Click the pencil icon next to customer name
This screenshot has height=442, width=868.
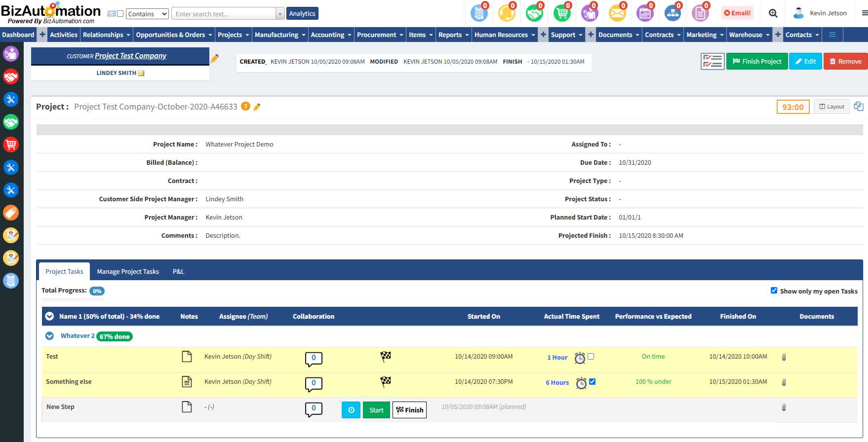pyautogui.click(x=215, y=58)
